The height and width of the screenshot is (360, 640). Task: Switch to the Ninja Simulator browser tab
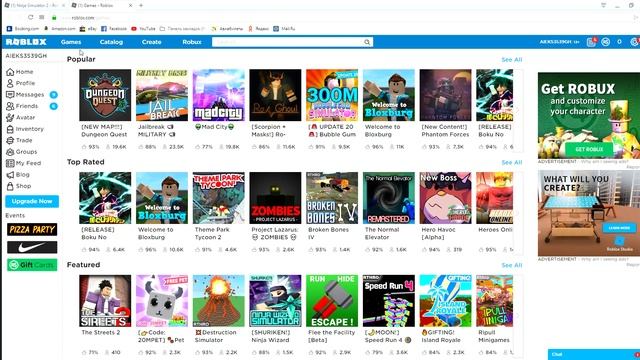tap(34, 6)
